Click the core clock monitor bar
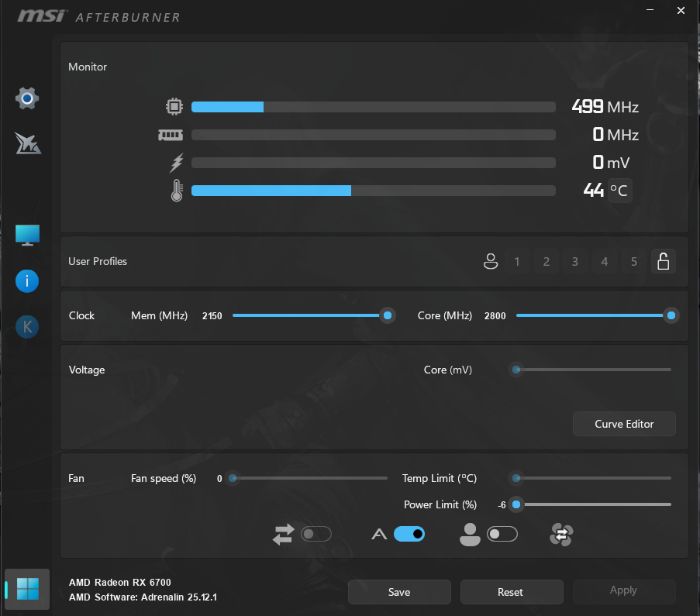This screenshot has width=700, height=616. (374, 107)
